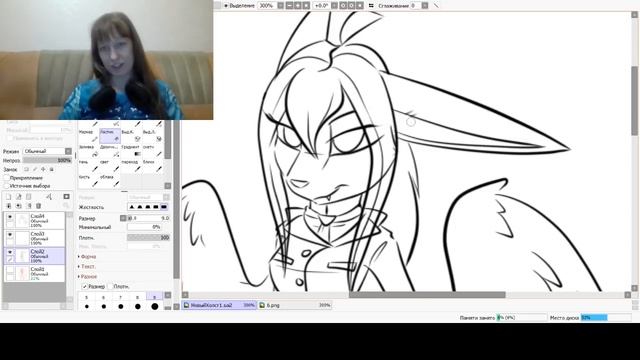Viewport: 640px width, 360px height.
Task: Choose brush size preset 6
Action: click(104, 303)
